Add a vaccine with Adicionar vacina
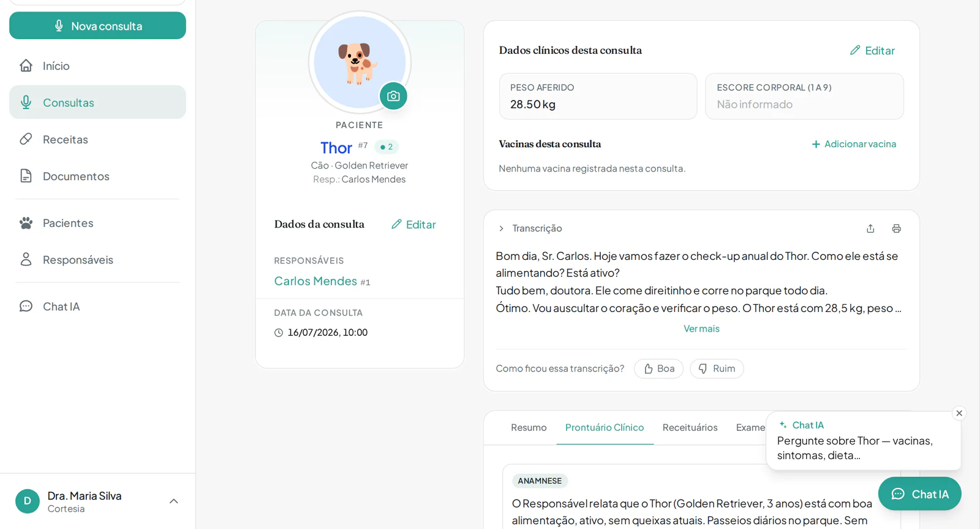 (x=854, y=144)
